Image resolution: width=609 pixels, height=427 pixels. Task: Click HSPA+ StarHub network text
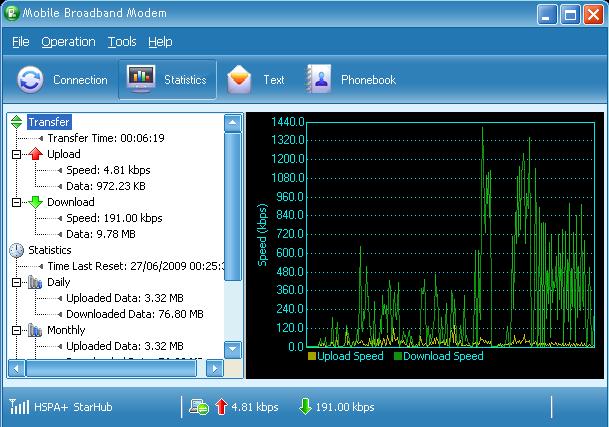click(x=73, y=407)
